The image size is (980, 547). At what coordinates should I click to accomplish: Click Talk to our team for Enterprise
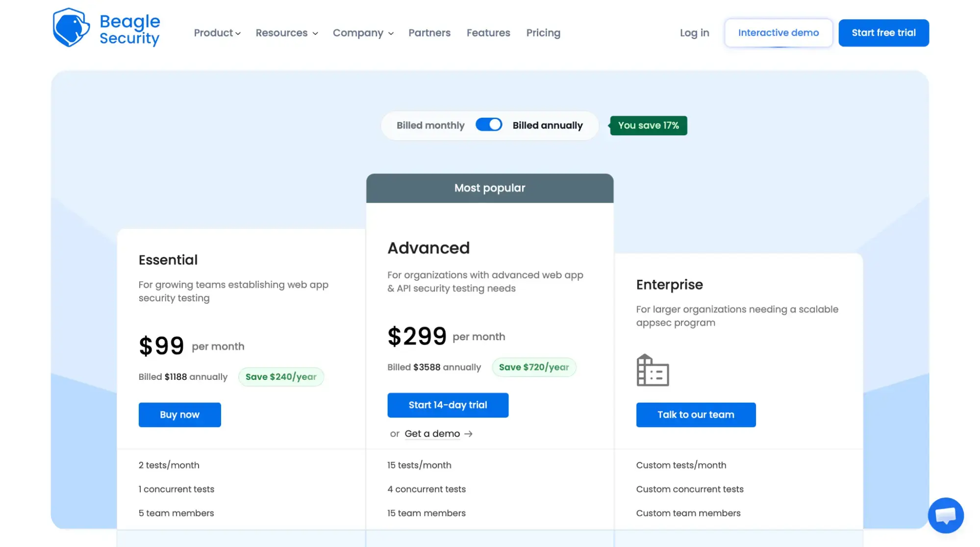(x=696, y=415)
